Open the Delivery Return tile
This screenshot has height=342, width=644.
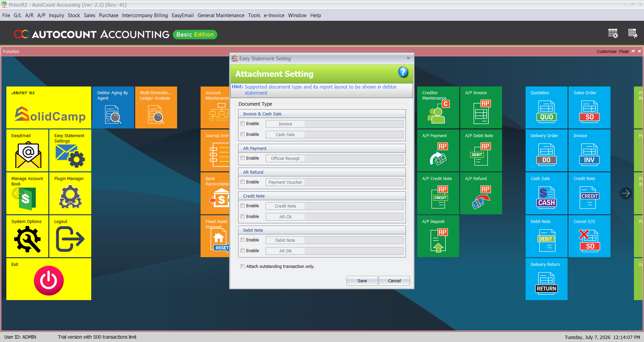[x=546, y=279]
